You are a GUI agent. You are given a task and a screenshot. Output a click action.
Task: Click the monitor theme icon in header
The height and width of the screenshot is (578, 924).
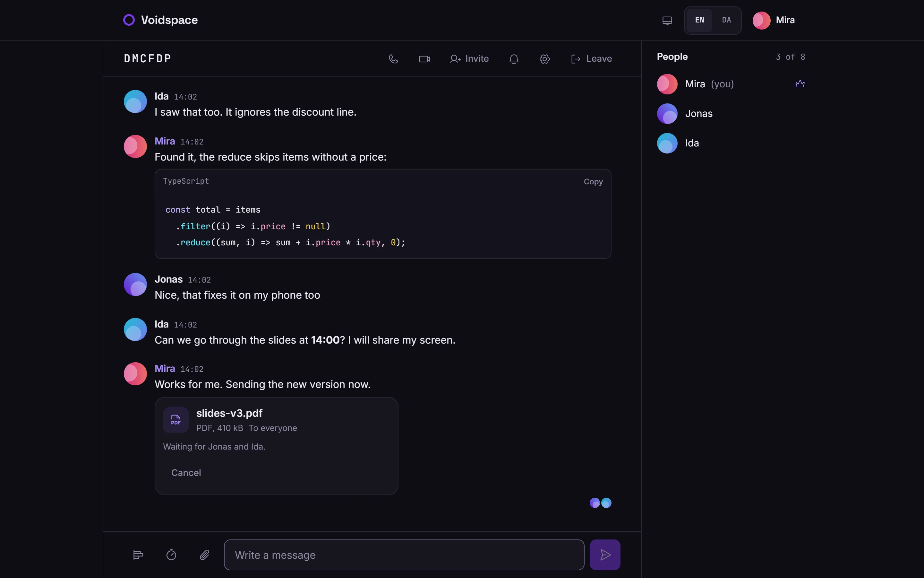click(667, 20)
